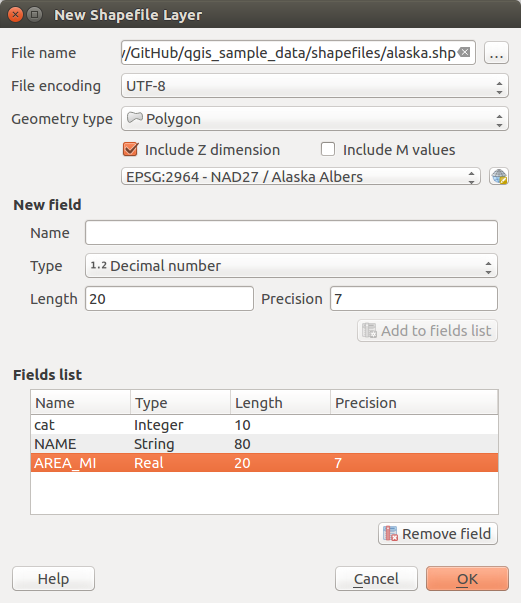Open the field Type Decimal number dropdown
The image size is (521, 603).
[291, 266]
